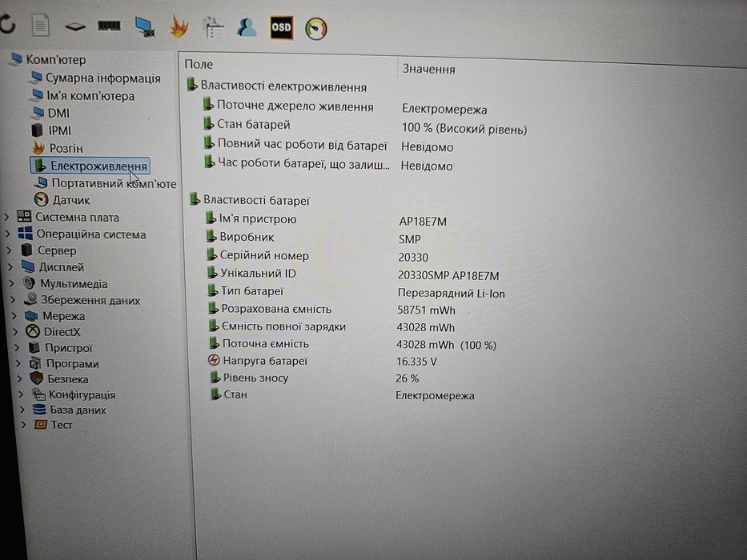The image size is (747, 560).
Task: Click the 26 % wear value
Action: [408, 378]
